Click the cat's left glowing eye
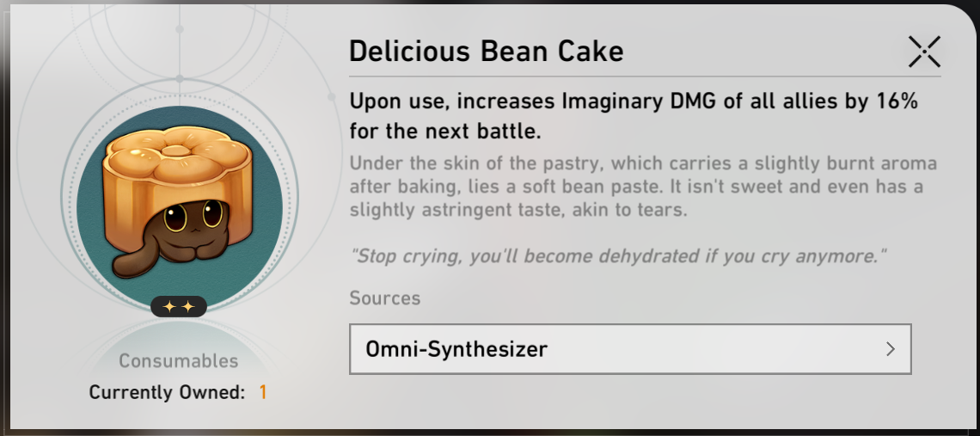This screenshot has height=436, width=980. (175, 218)
